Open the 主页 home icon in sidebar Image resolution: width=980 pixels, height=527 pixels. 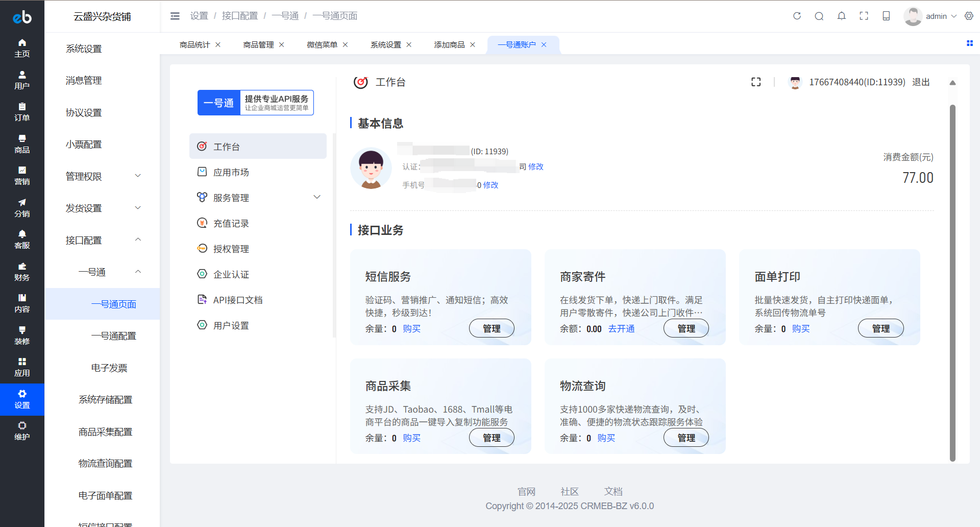[x=22, y=48]
